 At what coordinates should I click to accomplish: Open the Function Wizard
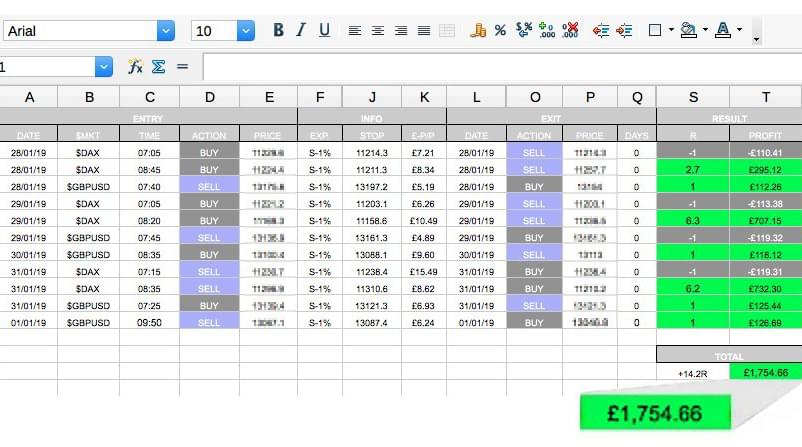[135, 67]
